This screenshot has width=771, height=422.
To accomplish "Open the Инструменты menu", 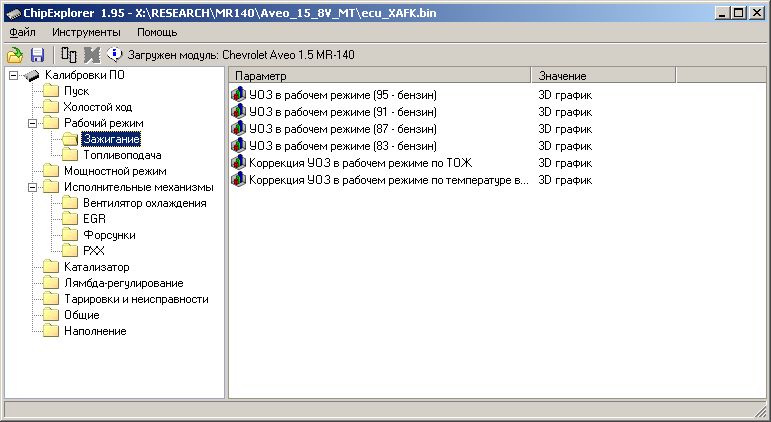I will point(86,32).
